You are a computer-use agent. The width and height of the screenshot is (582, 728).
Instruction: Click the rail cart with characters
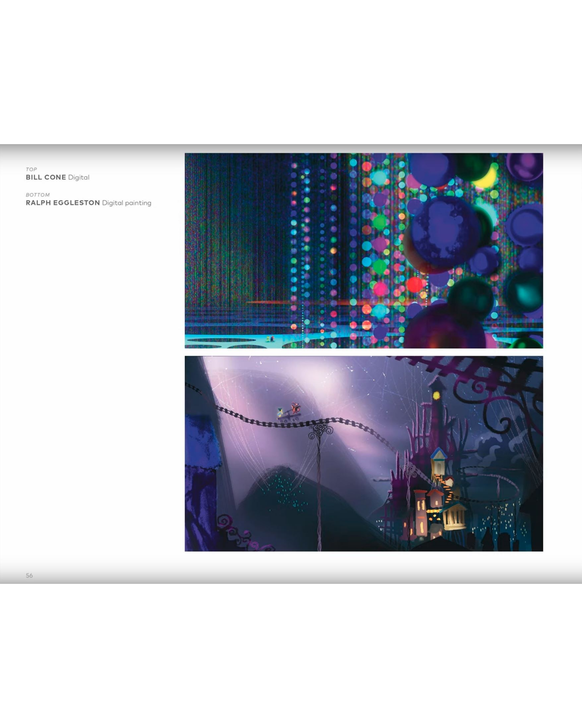coord(288,413)
